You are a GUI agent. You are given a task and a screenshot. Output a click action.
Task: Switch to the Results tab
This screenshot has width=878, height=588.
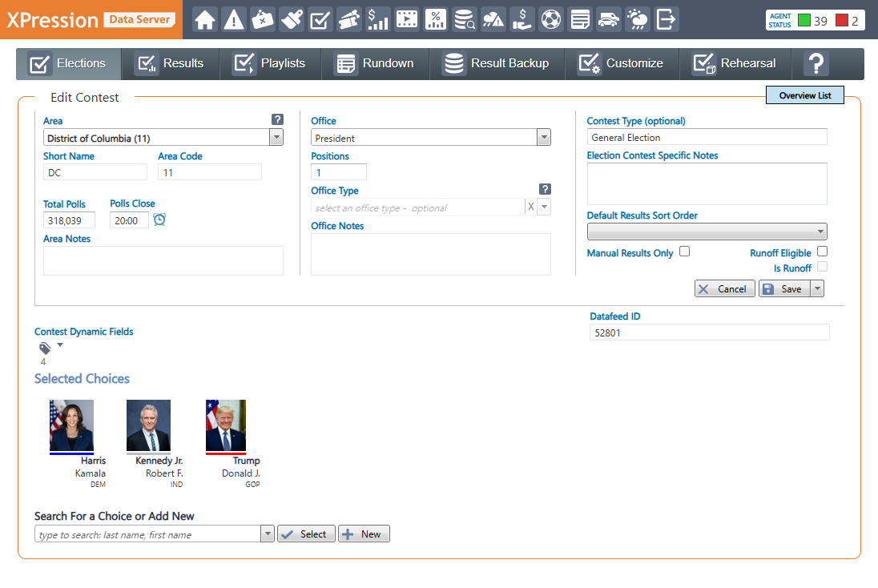(170, 63)
